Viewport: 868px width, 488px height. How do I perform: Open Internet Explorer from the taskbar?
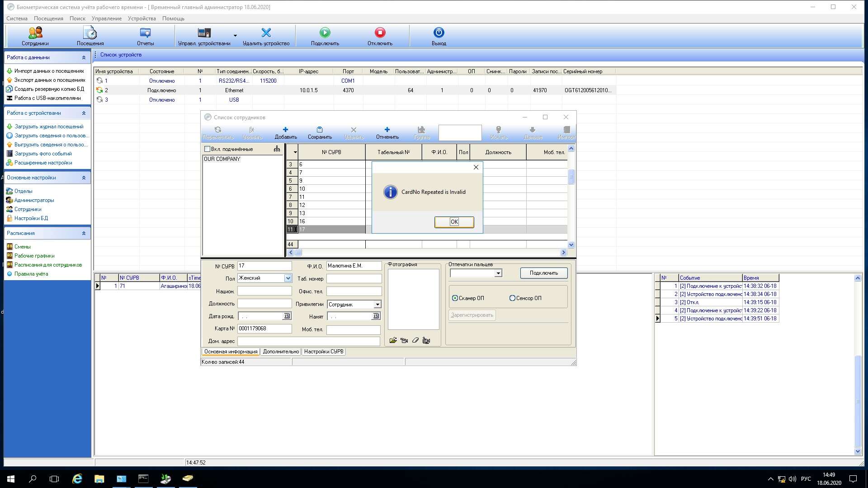click(x=77, y=479)
